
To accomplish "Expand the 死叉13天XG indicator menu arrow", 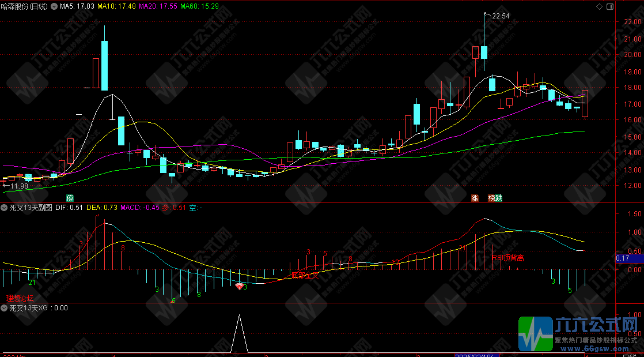I will point(4,308).
